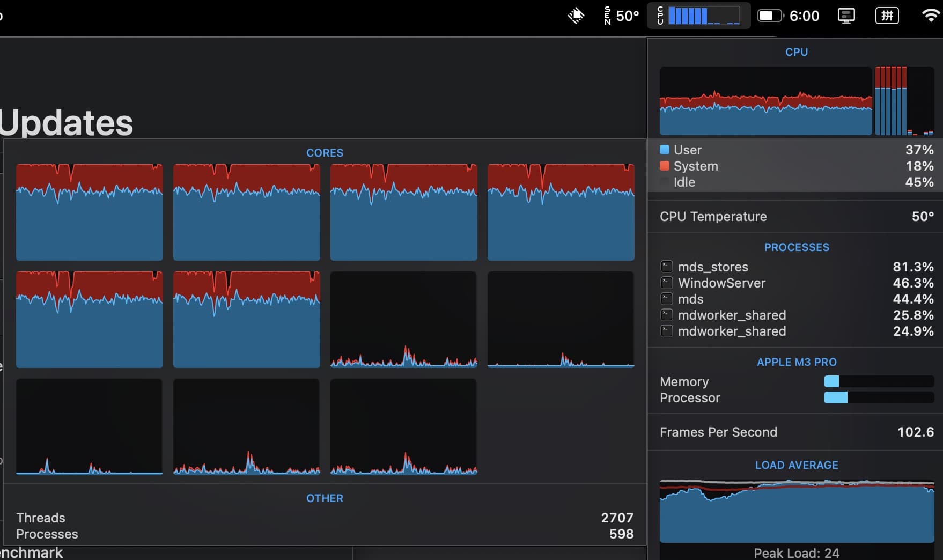Click the Threads count row
943x560 pixels.
pos(325,518)
